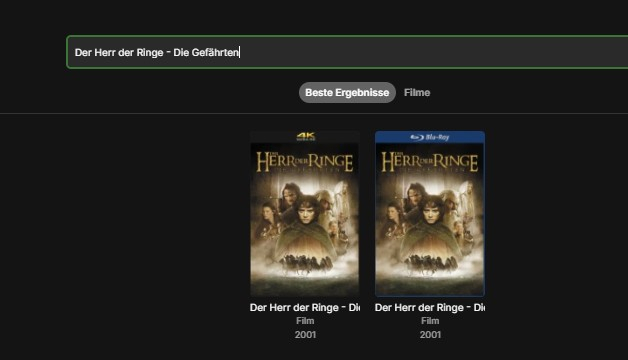Screen dimensions: 628x360
Task: Open the Blu-Ray Der Herr der Ringe poster
Action: [430, 214]
